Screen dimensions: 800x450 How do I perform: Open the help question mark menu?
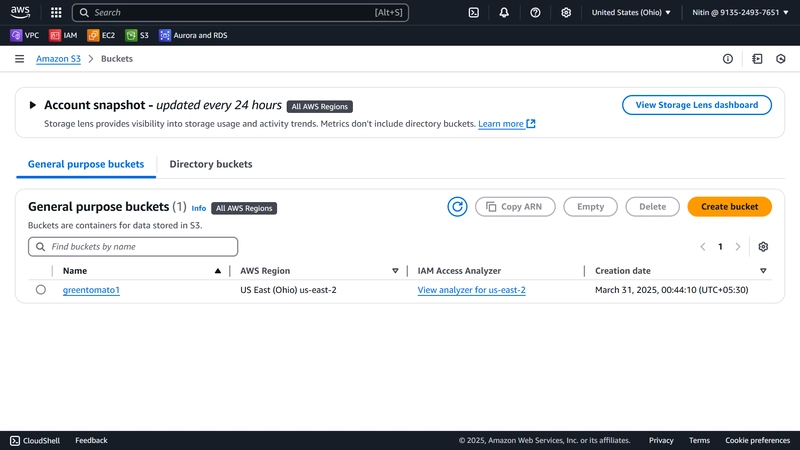(x=535, y=12)
